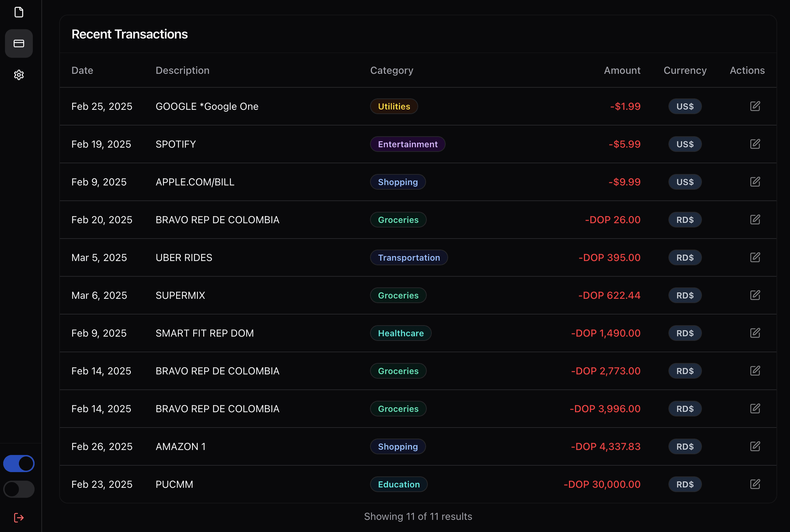Click the Amount column header
The height and width of the screenshot is (532, 790).
(622, 70)
